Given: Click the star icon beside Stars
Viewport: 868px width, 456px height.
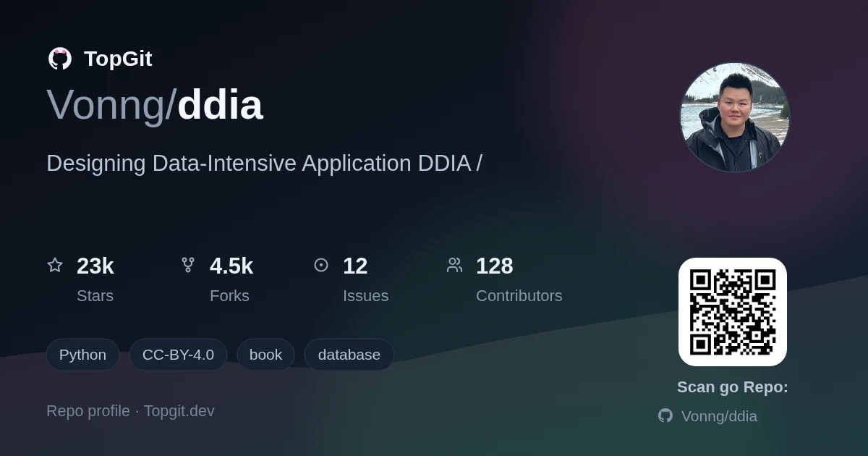Looking at the screenshot, I should coord(55,265).
